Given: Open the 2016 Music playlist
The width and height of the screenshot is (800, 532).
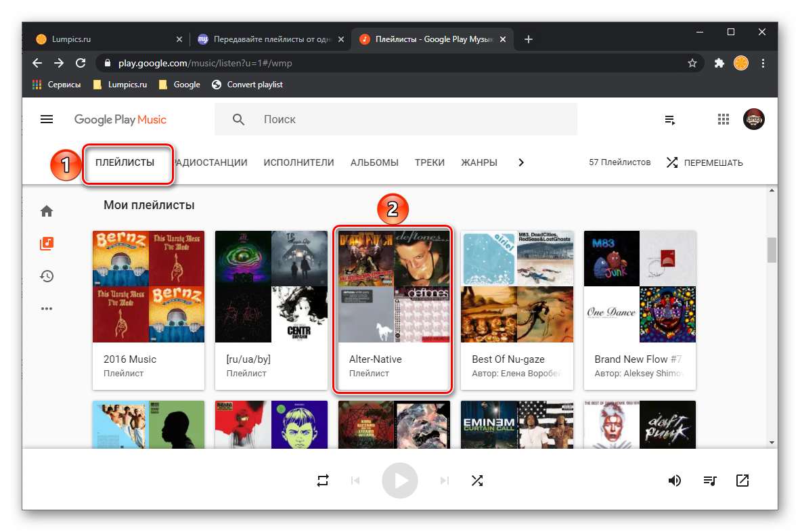Looking at the screenshot, I should point(148,310).
